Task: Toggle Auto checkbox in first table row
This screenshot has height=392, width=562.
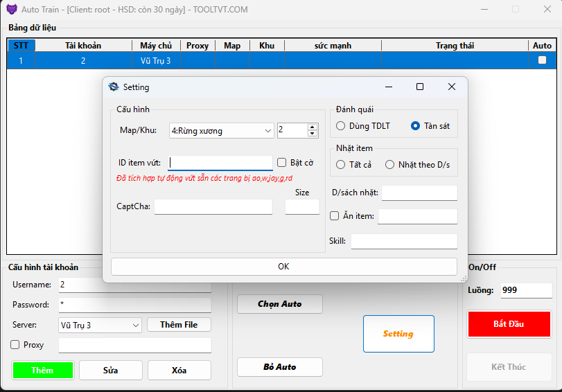Action: 542,60
